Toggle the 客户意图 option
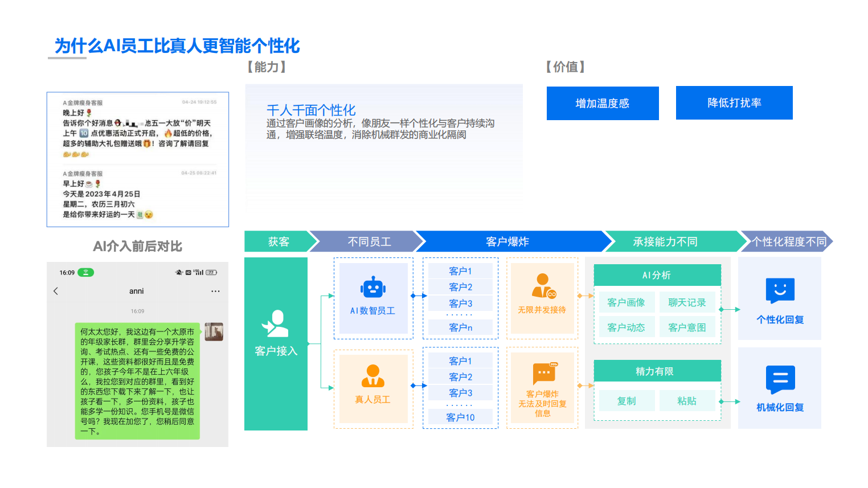This screenshot has height=488, width=868. pos(687,327)
